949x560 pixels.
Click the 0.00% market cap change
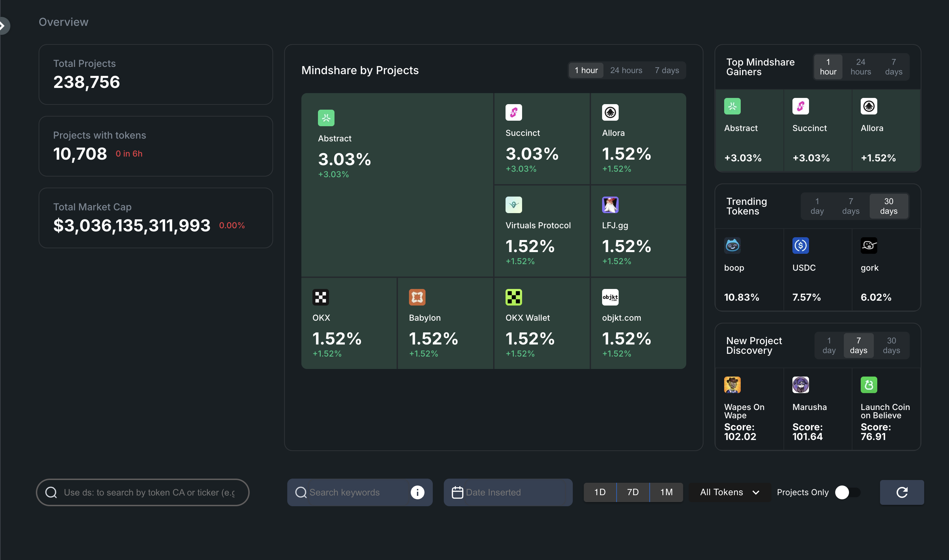coord(232,225)
